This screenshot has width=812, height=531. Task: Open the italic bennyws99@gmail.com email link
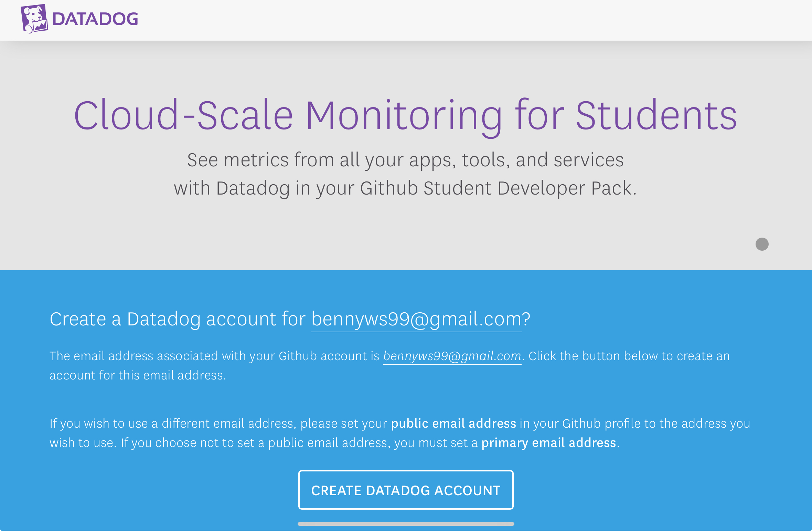(452, 356)
